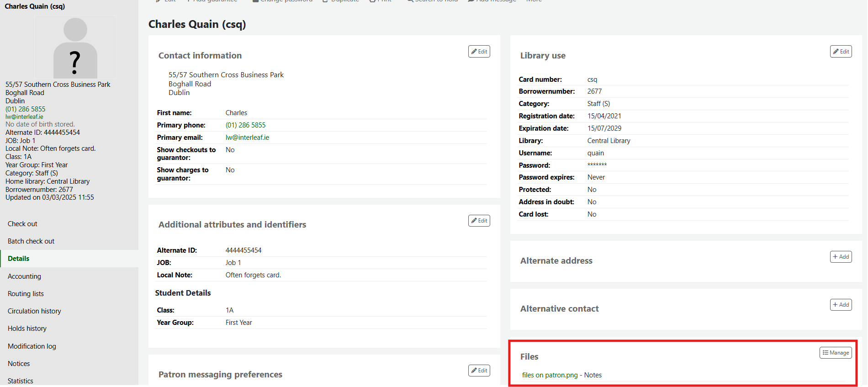Select the Details sidebar tab
Screen dimensions: 868x387
[x=19, y=259]
